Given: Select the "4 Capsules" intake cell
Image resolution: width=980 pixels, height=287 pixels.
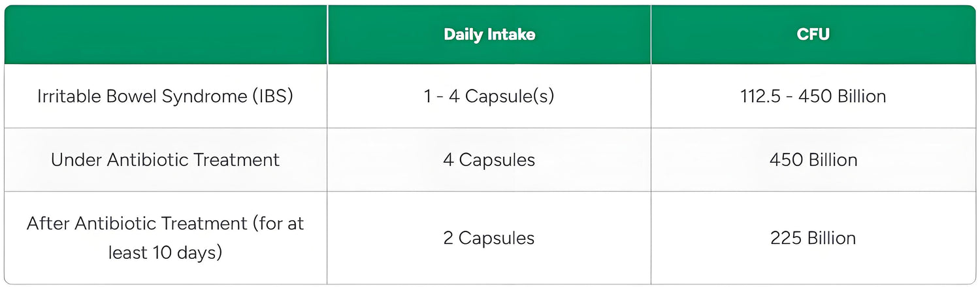Looking at the screenshot, I should (x=489, y=160).
